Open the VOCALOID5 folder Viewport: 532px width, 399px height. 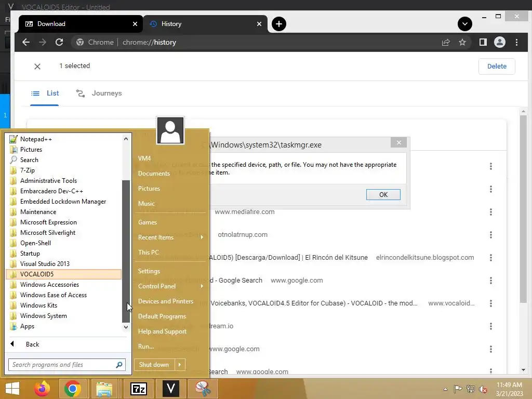click(63, 274)
